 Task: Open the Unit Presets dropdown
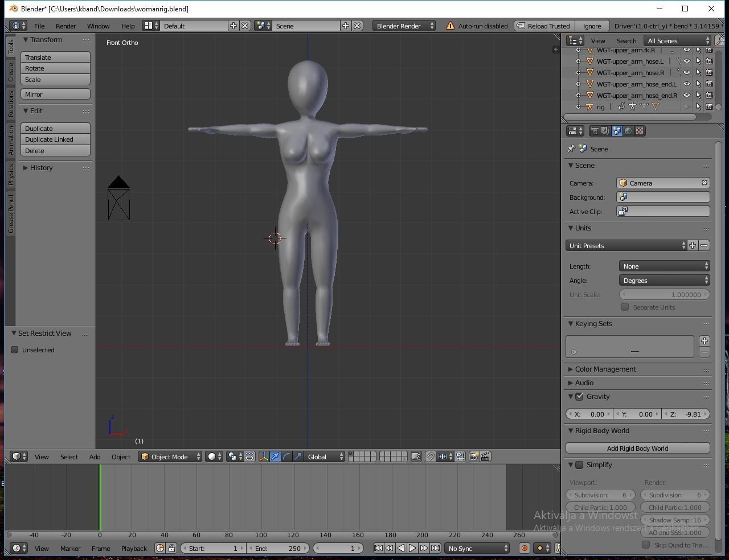(x=626, y=245)
